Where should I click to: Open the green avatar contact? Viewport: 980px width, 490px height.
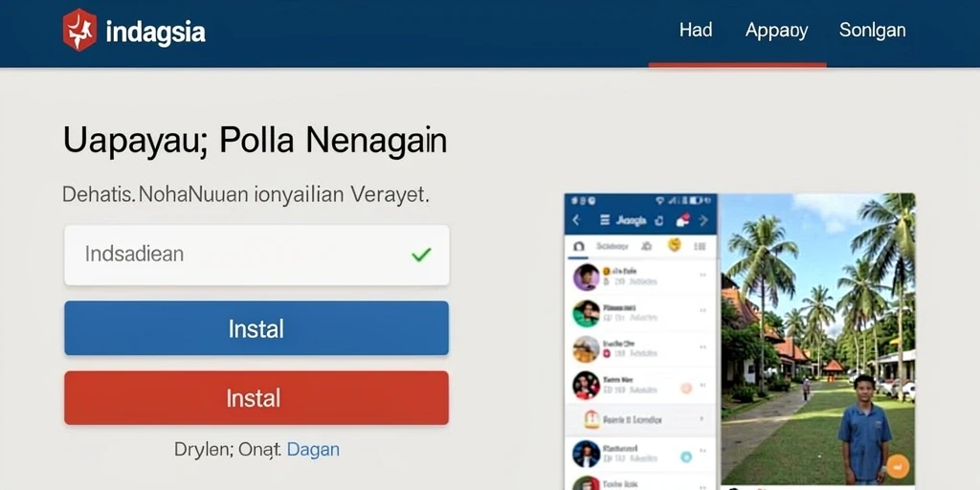(x=587, y=313)
